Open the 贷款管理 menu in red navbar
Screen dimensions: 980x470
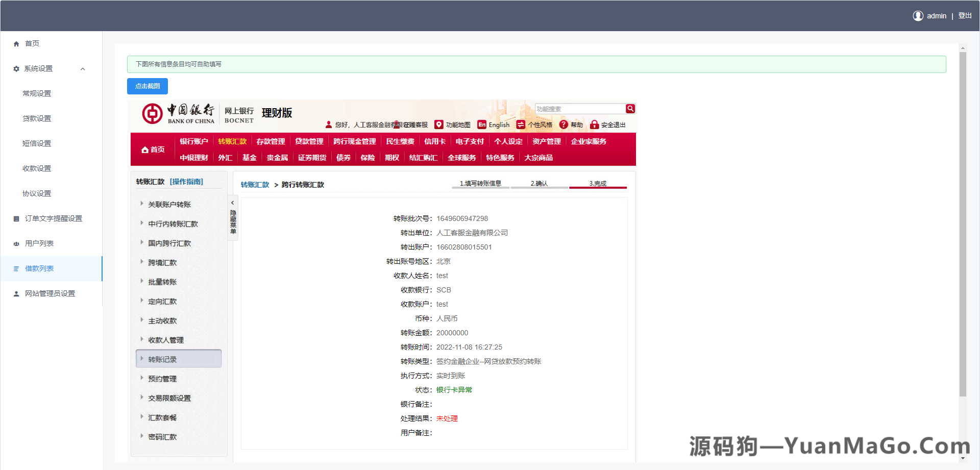pos(309,141)
